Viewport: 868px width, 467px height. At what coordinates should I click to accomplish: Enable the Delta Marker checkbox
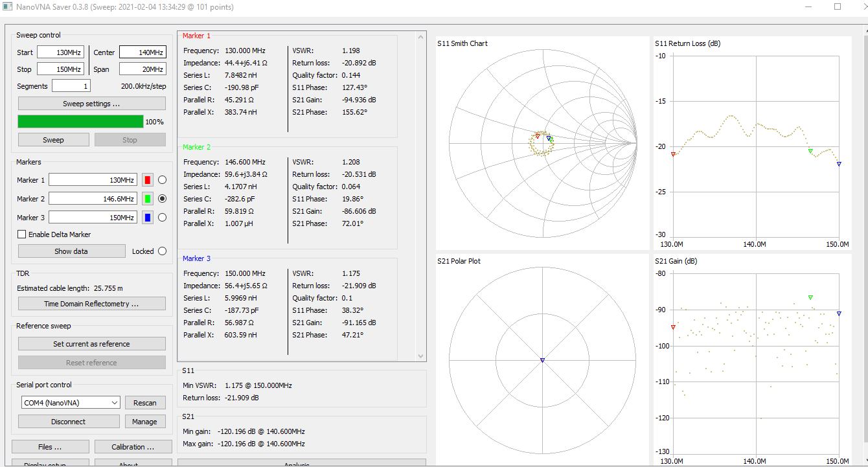(x=21, y=234)
